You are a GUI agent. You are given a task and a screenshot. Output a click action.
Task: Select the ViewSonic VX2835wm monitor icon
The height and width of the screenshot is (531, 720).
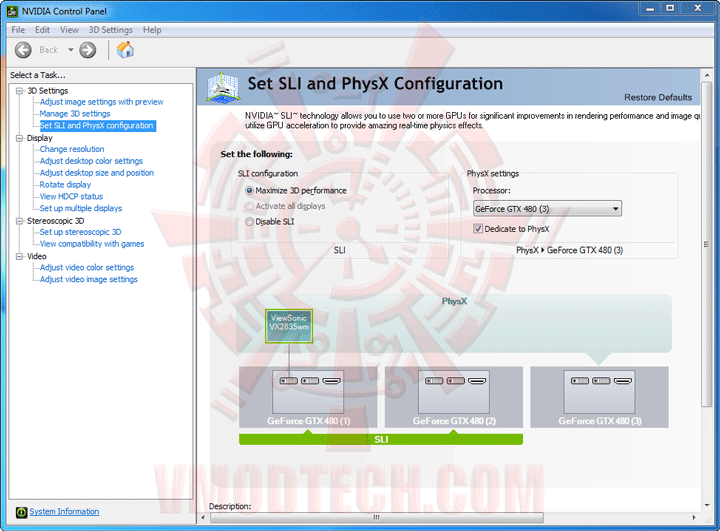(289, 326)
